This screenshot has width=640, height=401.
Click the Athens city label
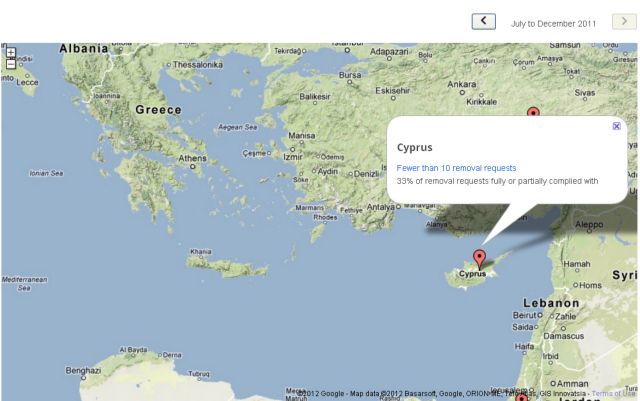[192, 158]
